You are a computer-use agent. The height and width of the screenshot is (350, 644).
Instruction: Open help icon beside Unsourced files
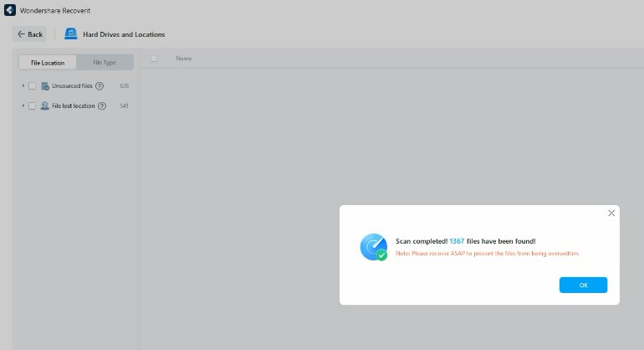coord(100,86)
